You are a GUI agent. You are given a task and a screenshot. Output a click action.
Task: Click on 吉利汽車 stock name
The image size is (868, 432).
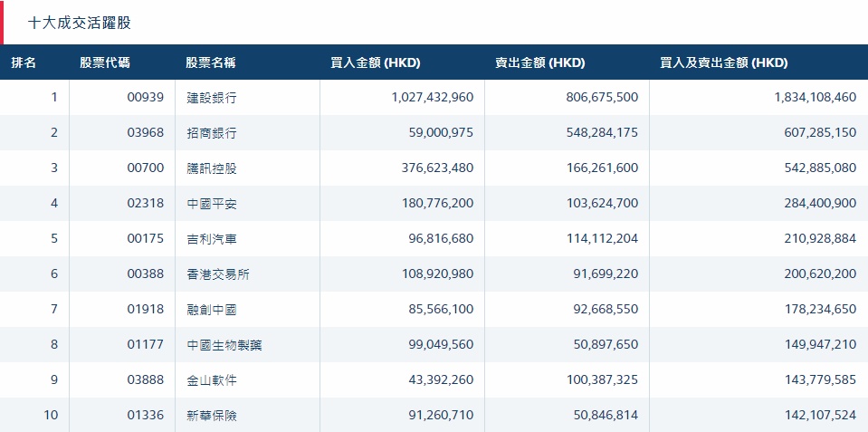pos(212,239)
